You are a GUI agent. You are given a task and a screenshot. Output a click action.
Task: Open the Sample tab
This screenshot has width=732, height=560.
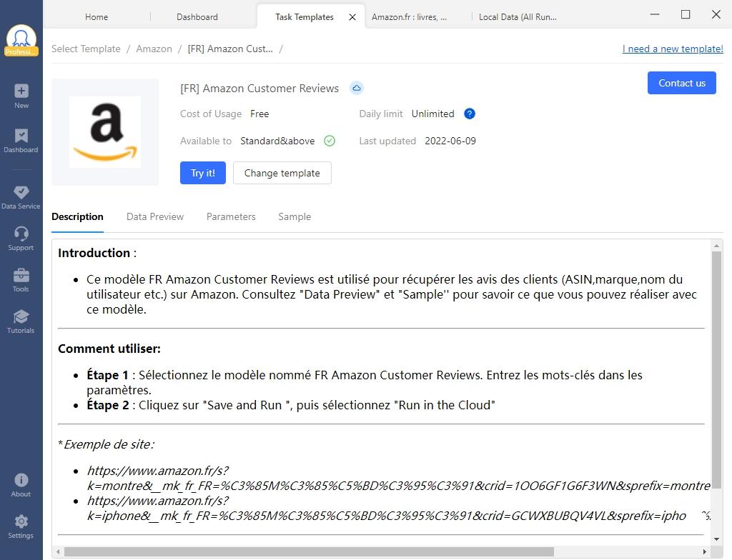[295, 216]
